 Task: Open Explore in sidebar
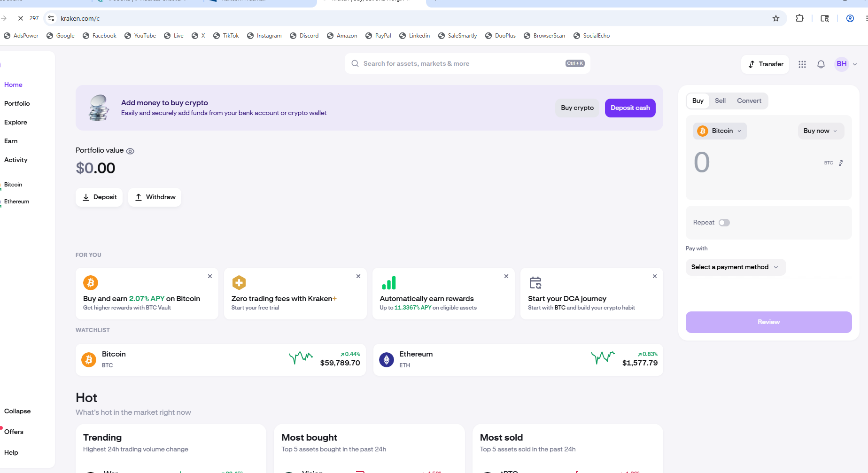pyautogui.click(x=15, y=122)
